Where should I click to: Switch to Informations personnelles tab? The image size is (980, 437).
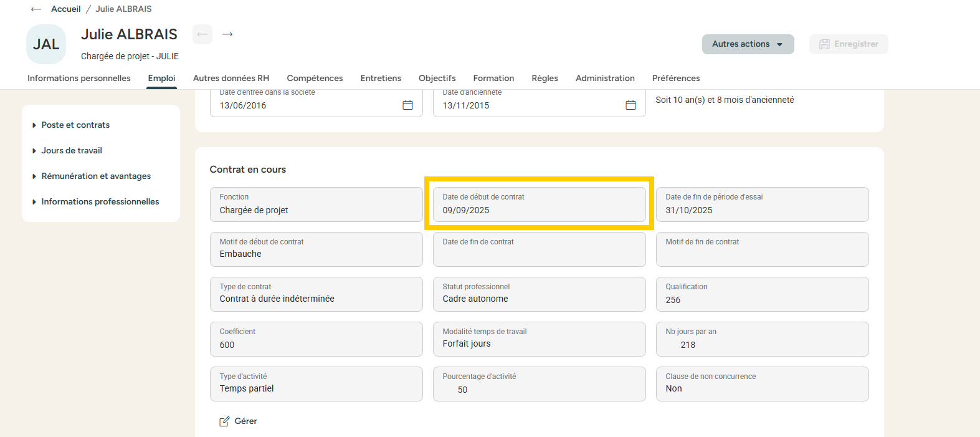point(79,78)
